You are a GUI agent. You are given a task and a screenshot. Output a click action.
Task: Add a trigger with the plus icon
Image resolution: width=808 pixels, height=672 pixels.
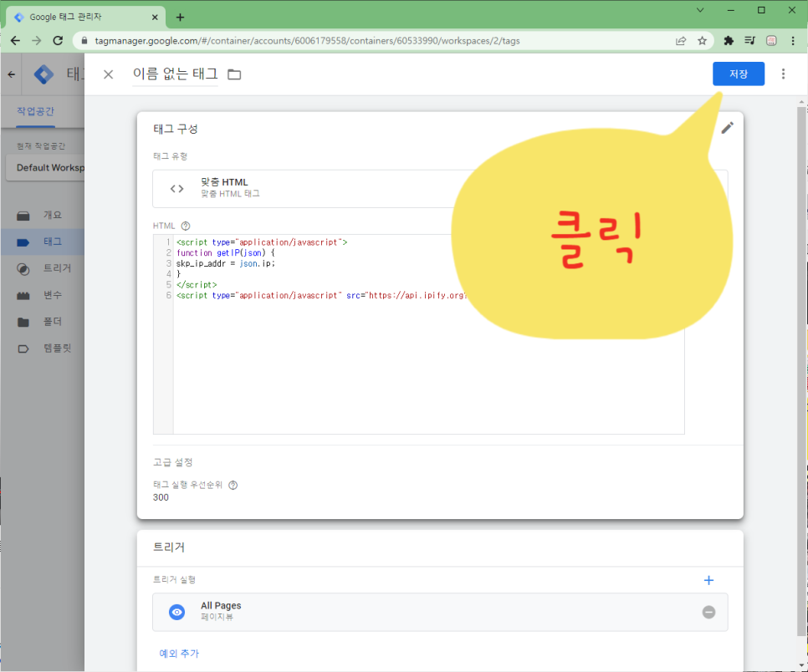pos(708,580)
